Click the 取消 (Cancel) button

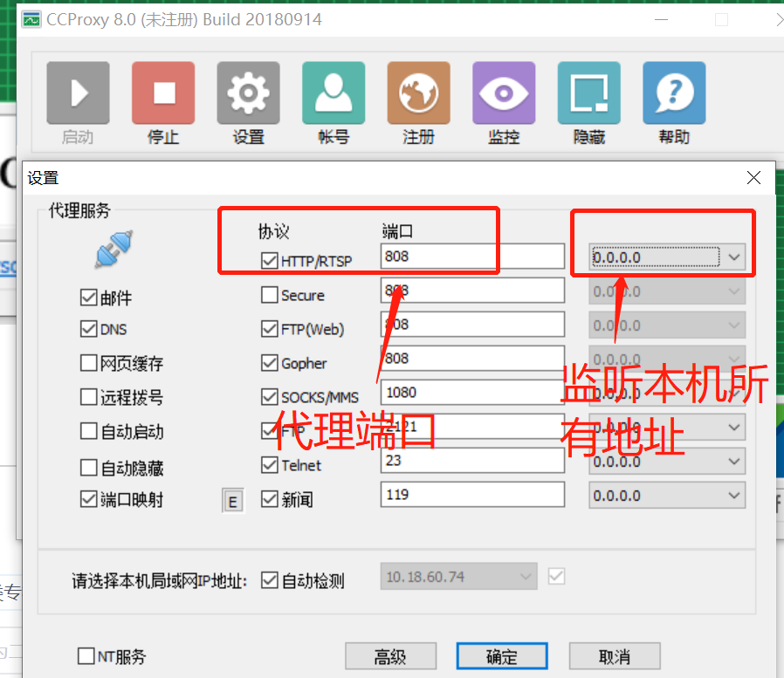tap(615, 656)
